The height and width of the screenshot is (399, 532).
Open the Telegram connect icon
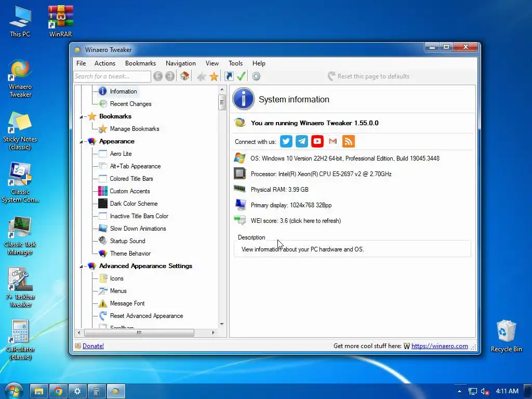click(x=302, y=141)
